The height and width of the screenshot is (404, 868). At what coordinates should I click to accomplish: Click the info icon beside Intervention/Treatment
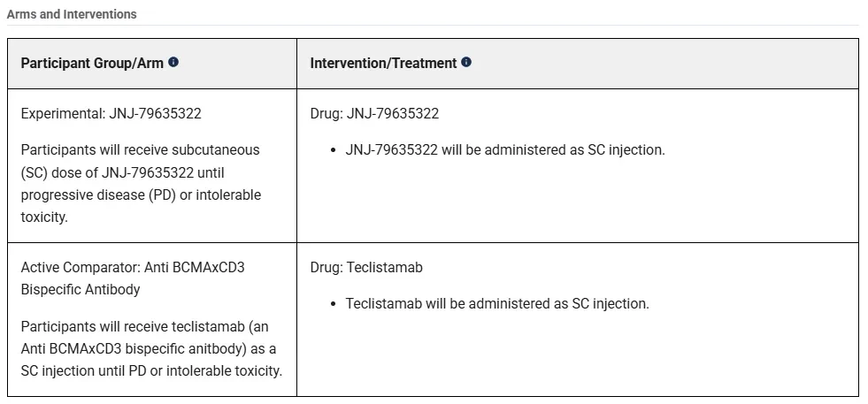click(466, 62)
